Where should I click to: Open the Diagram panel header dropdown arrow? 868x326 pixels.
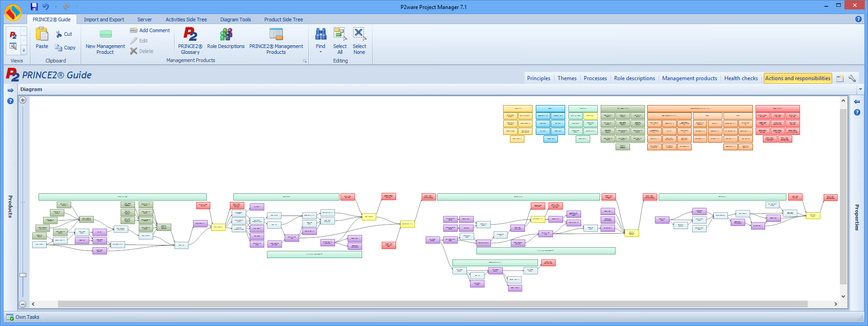pos(860,89)
